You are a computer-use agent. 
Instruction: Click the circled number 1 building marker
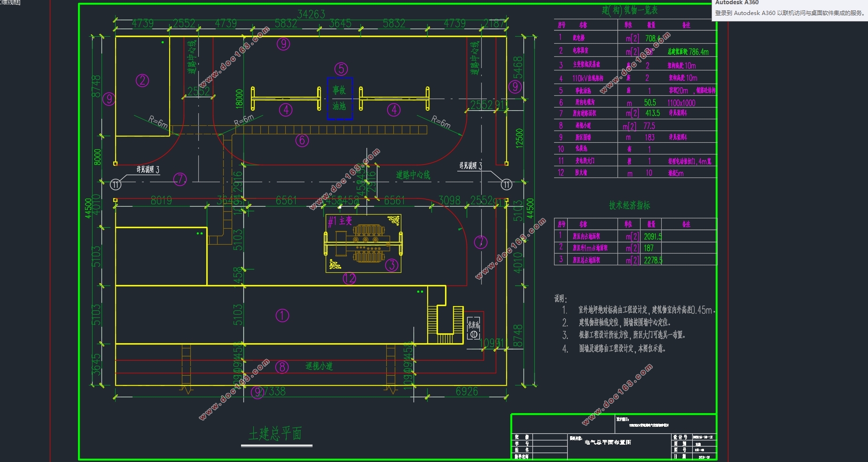[282, 316]
